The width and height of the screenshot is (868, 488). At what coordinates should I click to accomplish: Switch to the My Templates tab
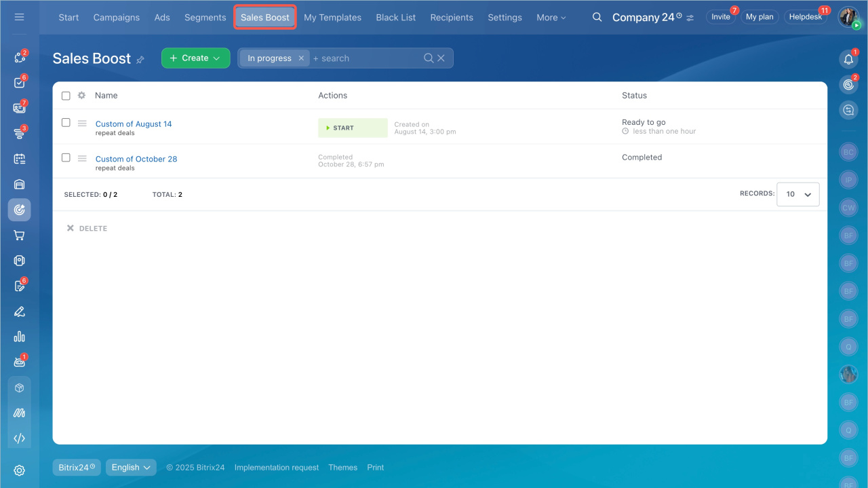[x=332, y=18]
